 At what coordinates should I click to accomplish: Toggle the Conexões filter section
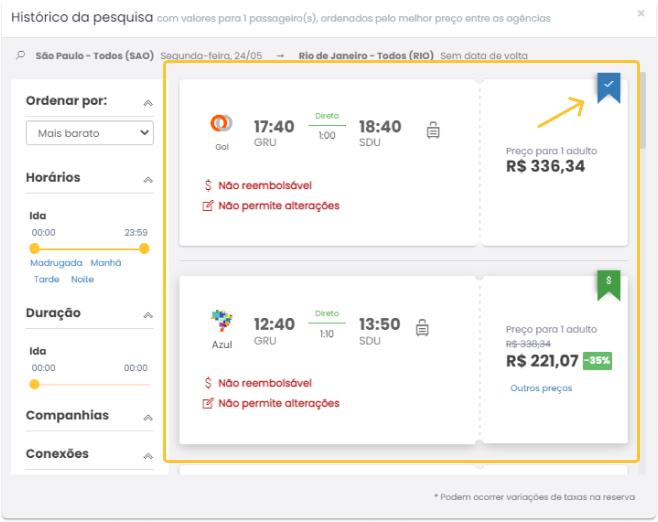pos(148,455)
